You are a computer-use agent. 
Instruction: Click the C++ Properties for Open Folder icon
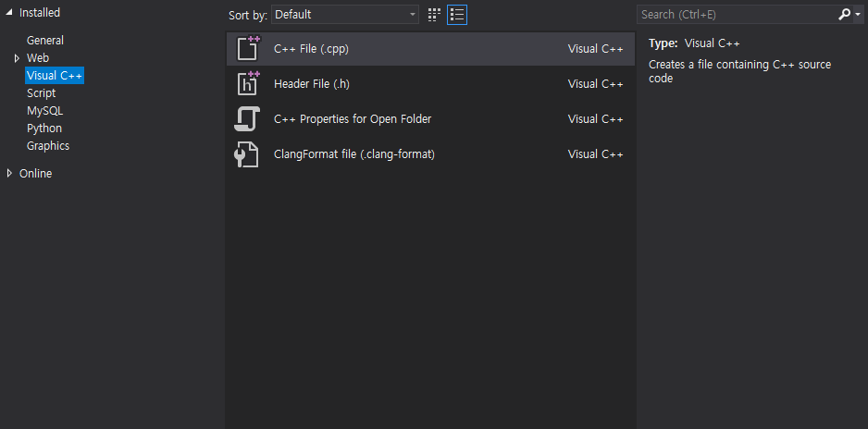click(x=247, y=119)
